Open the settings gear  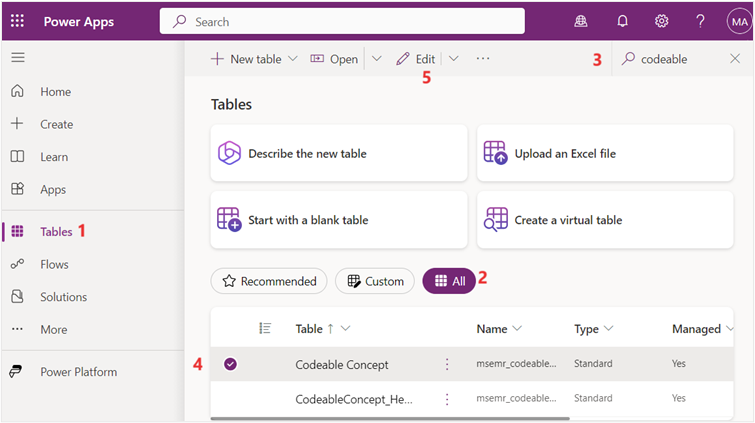click(x=662, y=21)
